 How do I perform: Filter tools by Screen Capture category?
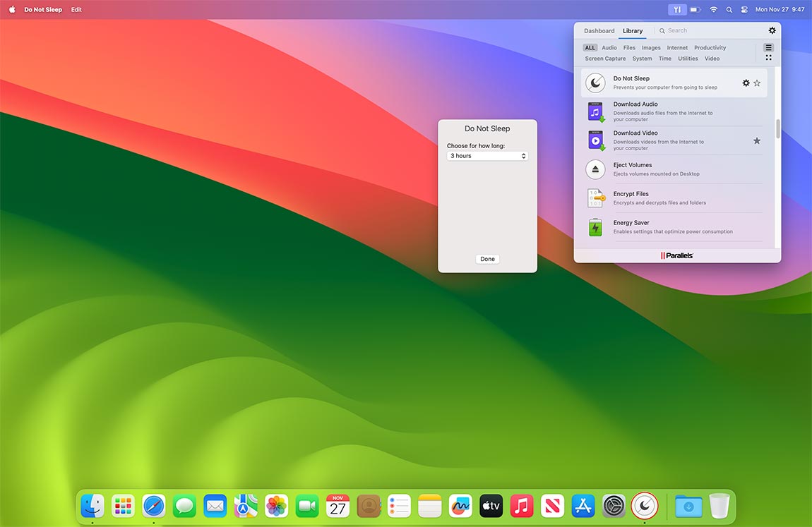coord(605,59)
